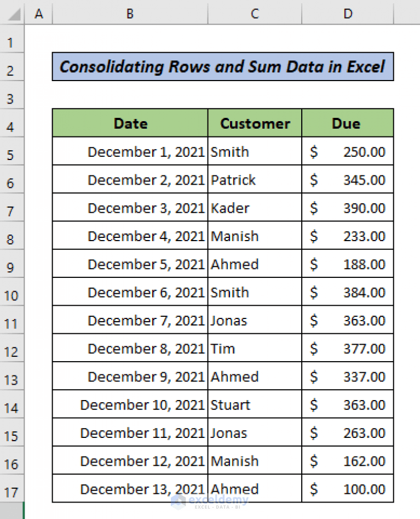Select row 1 header
Screen dimensions: 420x519
click(x=12, y=42)
